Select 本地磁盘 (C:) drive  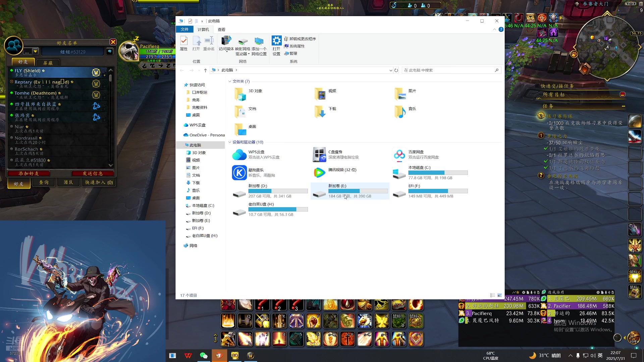tap(430, 173)
